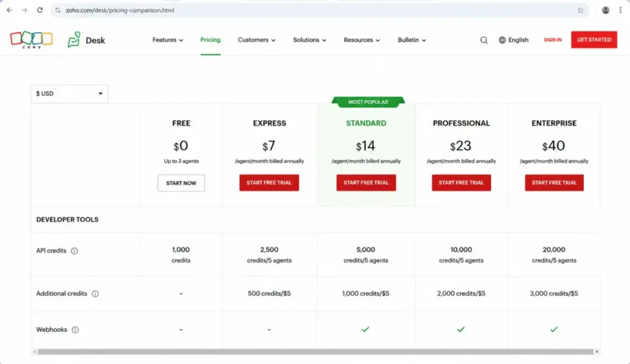
Task: Click the 'Up to 3 agents' text
Action: tap(181, 161)
